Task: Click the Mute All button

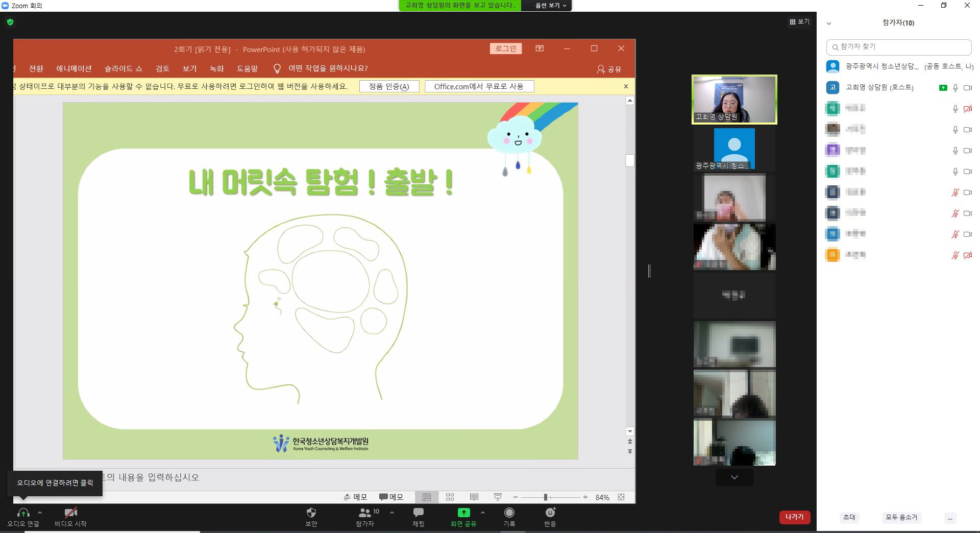Action: [901, 517]
